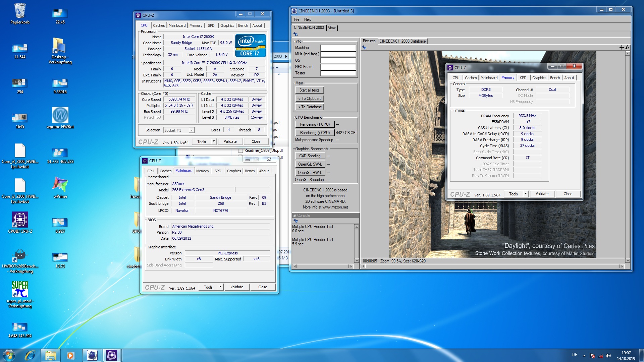The height and width of the screenshot is (362, 644).
Task: Run the OpenGL HW-L test
Action: [310, 173]
